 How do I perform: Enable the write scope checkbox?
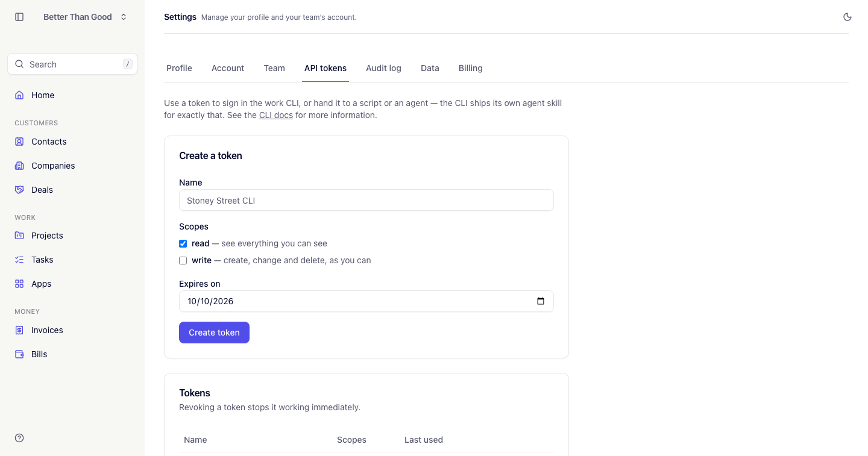pyautogui.click(x=183, y=261)
